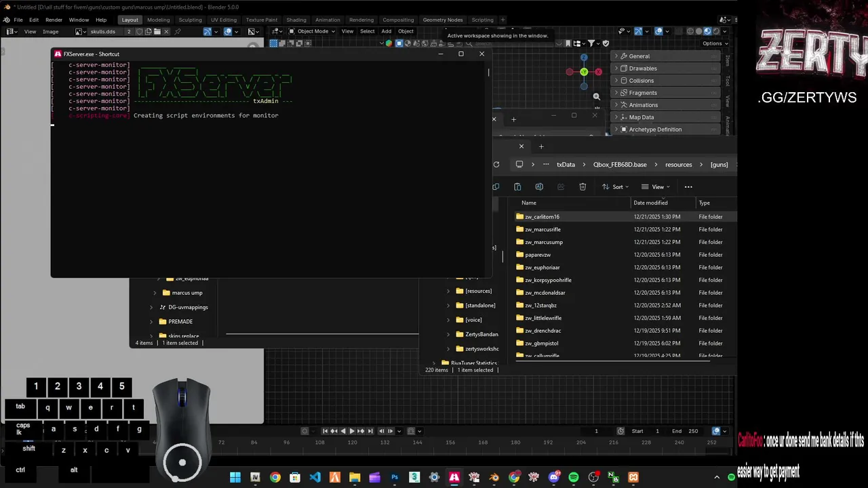The height and width of the screenshot is (488, 868).
Task: Click the resources breadcrumb in address bar
Action: [678, 164]
